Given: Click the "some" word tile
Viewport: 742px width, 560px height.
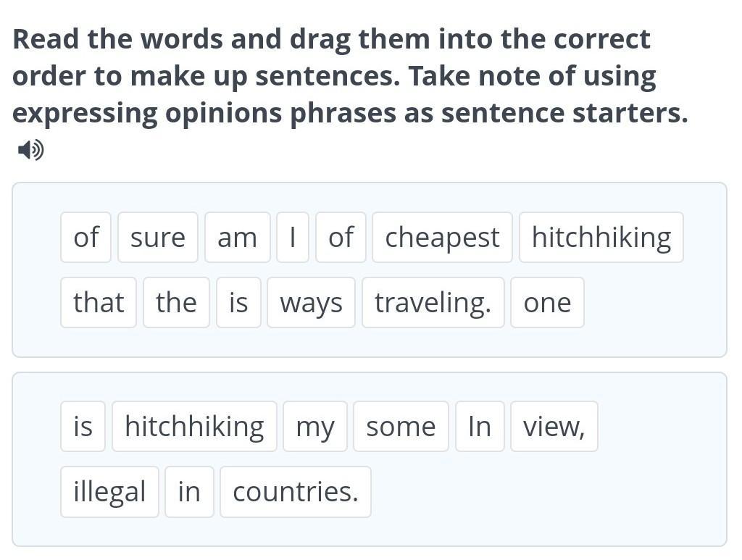Looking at the screenshot, I should point(401,427).
